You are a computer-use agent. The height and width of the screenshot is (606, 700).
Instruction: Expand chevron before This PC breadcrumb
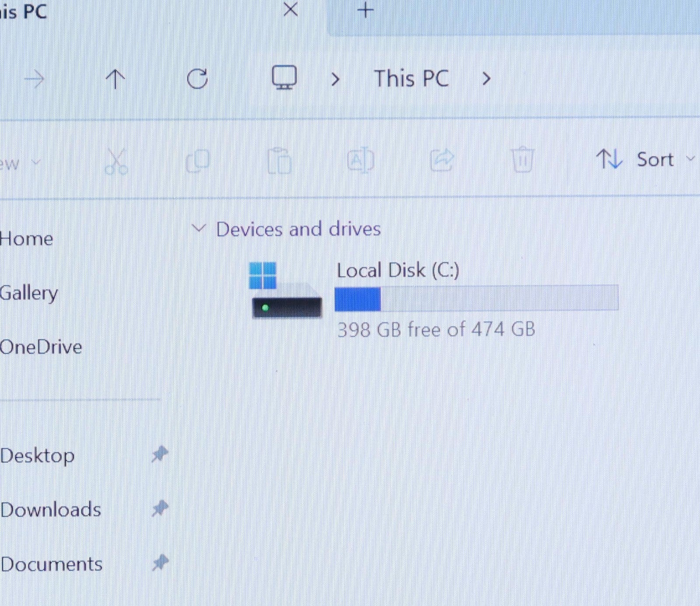[335, 79]
